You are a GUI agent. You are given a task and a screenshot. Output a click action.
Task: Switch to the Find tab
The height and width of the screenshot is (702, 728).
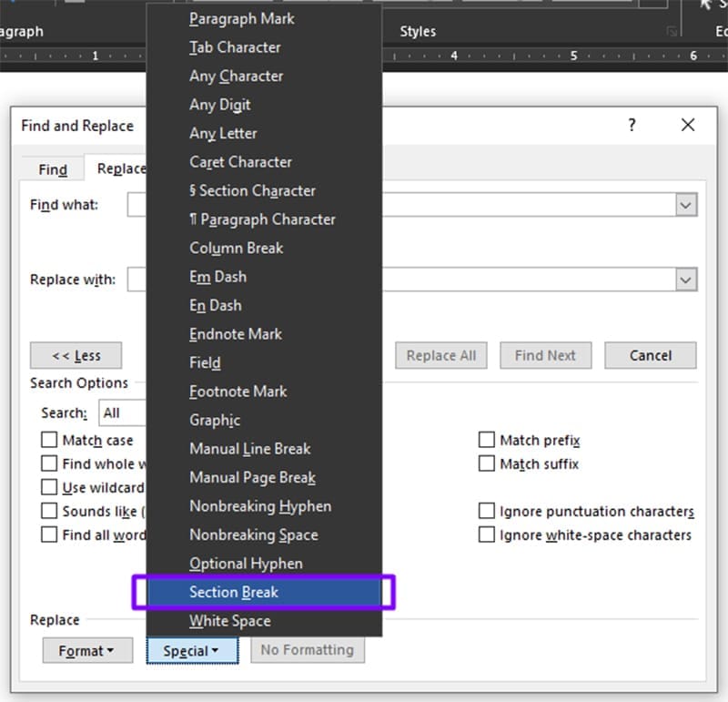click(x=51, y=169)
